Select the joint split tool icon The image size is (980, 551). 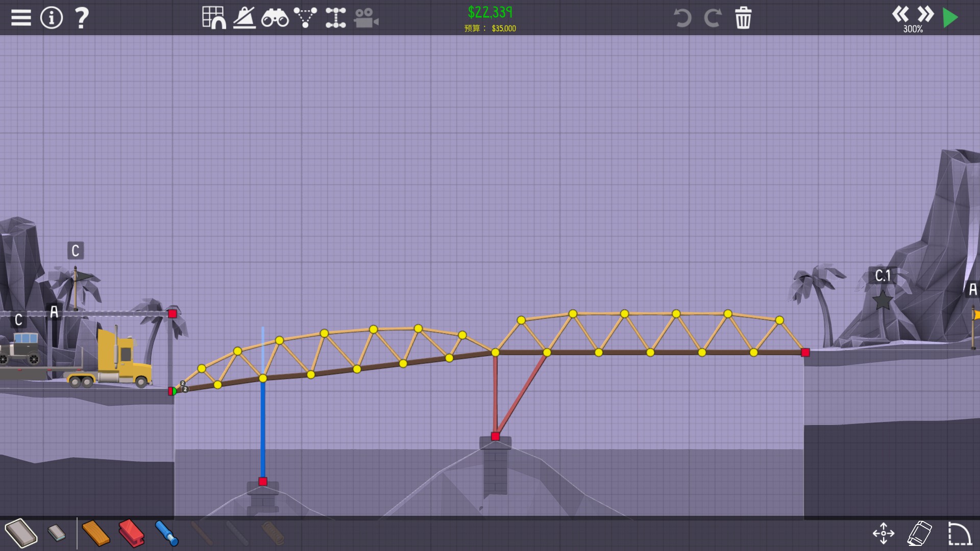[335, 18]
